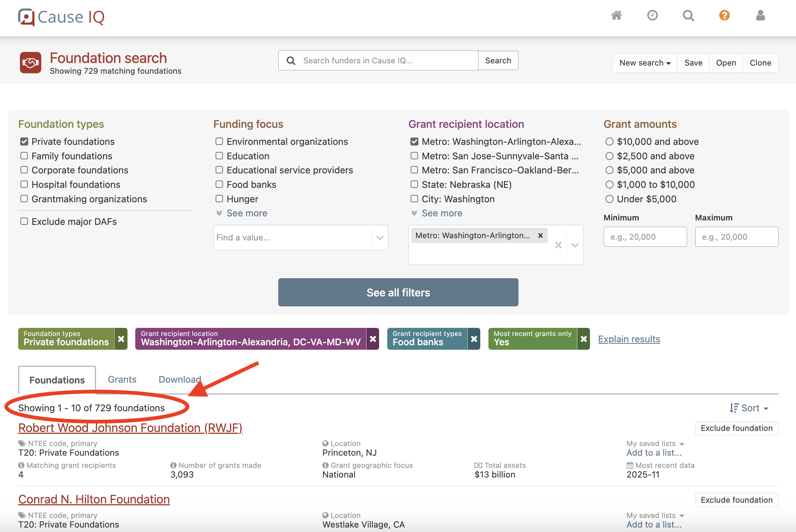Click the Sort icon

tap(734, 408)
